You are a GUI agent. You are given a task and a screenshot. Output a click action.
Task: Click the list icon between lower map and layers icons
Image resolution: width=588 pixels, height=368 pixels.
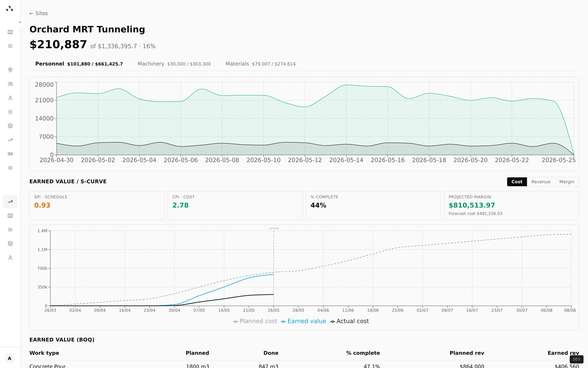[10, 230]
